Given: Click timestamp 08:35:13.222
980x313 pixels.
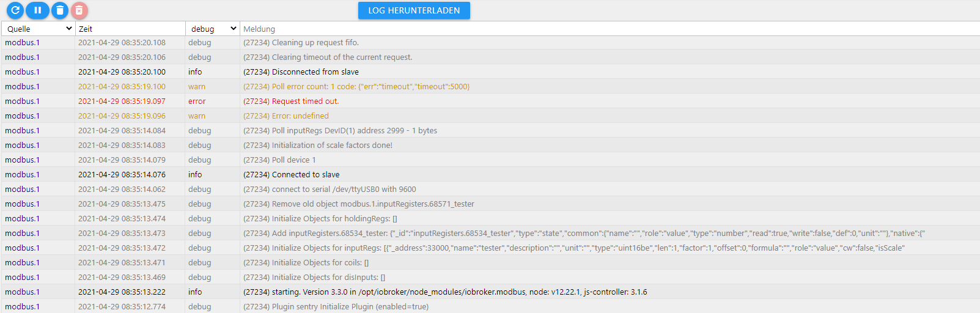Looking at the screenshot, I should point(122,292).
